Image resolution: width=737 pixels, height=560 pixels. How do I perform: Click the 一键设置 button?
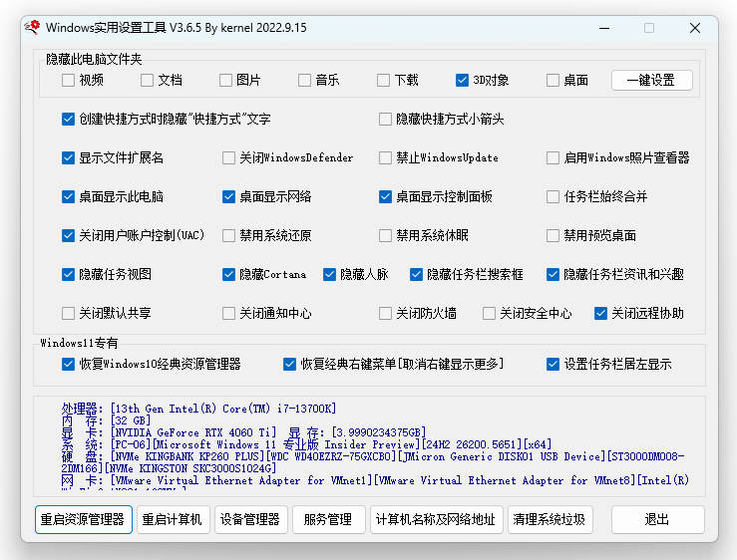651,81
